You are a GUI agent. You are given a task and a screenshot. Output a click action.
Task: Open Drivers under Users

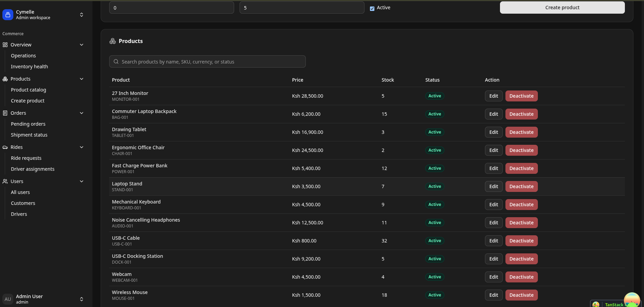click(19, 214)
